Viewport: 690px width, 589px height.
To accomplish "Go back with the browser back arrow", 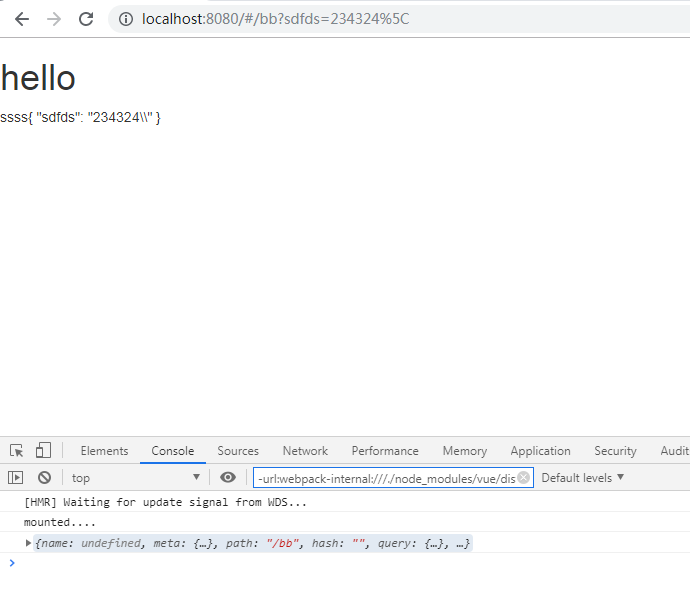I will 22,19.
